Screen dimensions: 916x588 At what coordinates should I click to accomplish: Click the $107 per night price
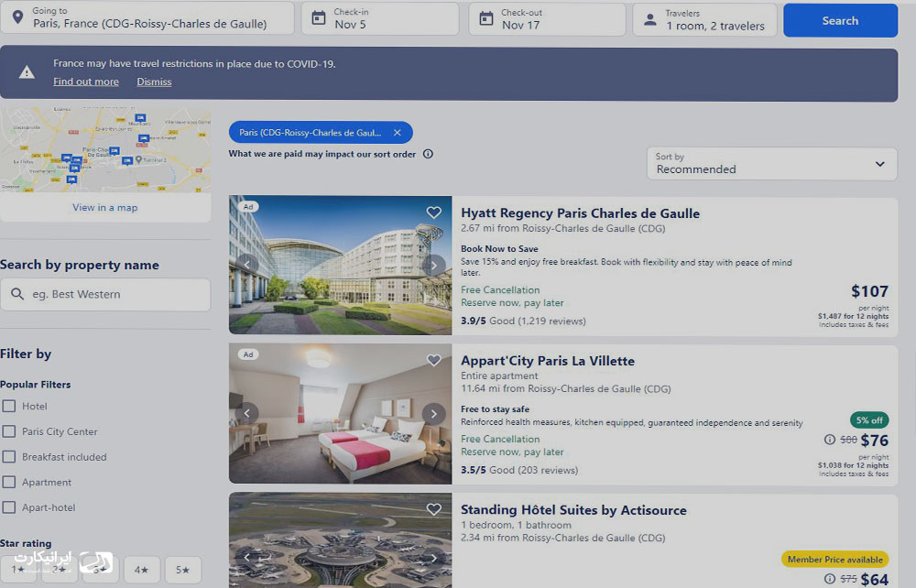click(870, 290)
